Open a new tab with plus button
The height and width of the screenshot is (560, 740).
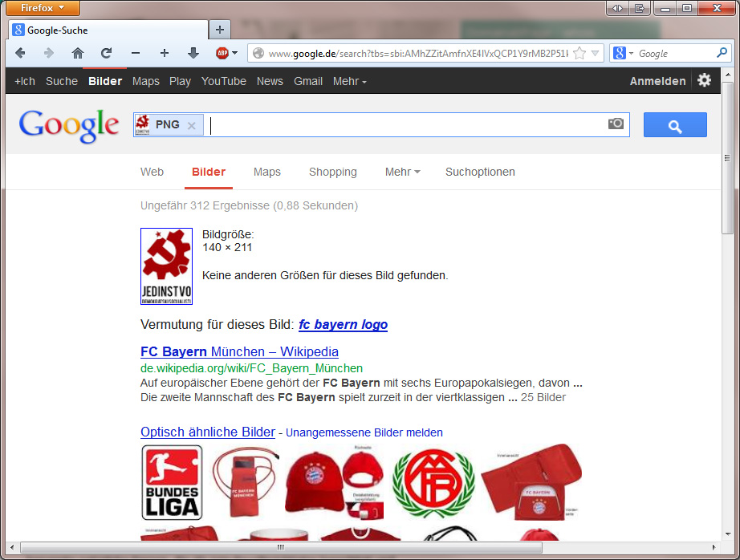pyautogui.click(x=219, y=30)
